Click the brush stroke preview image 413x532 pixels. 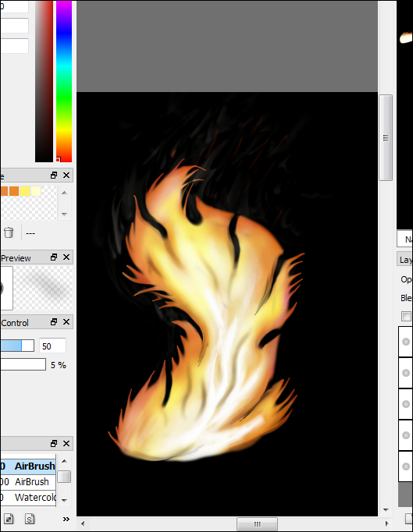click(x=44, y=288)
